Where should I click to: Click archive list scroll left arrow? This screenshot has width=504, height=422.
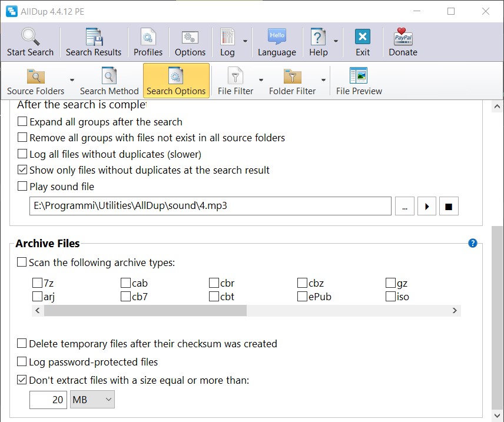[38, 311]
